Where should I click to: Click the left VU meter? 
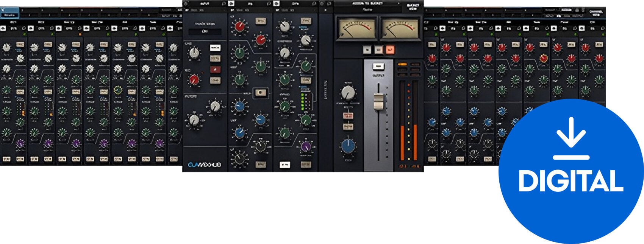[x=356, y=28]
